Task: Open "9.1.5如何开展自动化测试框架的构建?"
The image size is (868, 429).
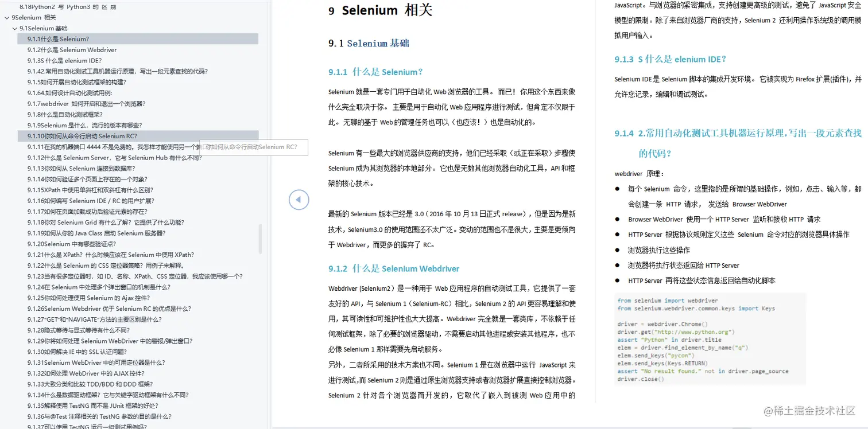Action: [x=77, y=81]
